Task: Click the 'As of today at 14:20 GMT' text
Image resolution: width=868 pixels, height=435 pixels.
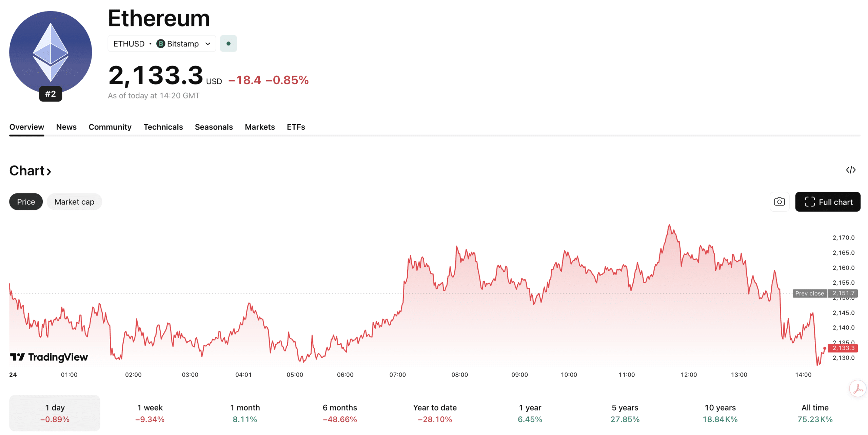Action: tap(154, 96)
